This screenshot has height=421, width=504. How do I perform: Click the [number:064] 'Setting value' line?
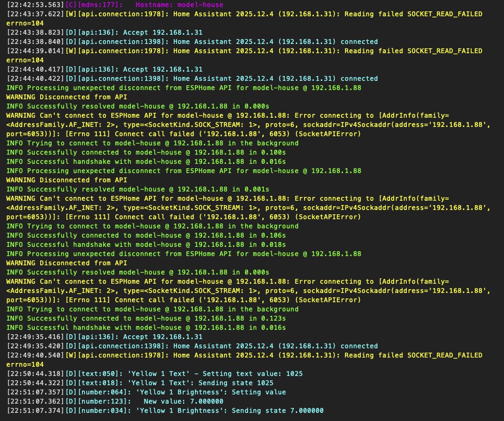tap(146, 392)
